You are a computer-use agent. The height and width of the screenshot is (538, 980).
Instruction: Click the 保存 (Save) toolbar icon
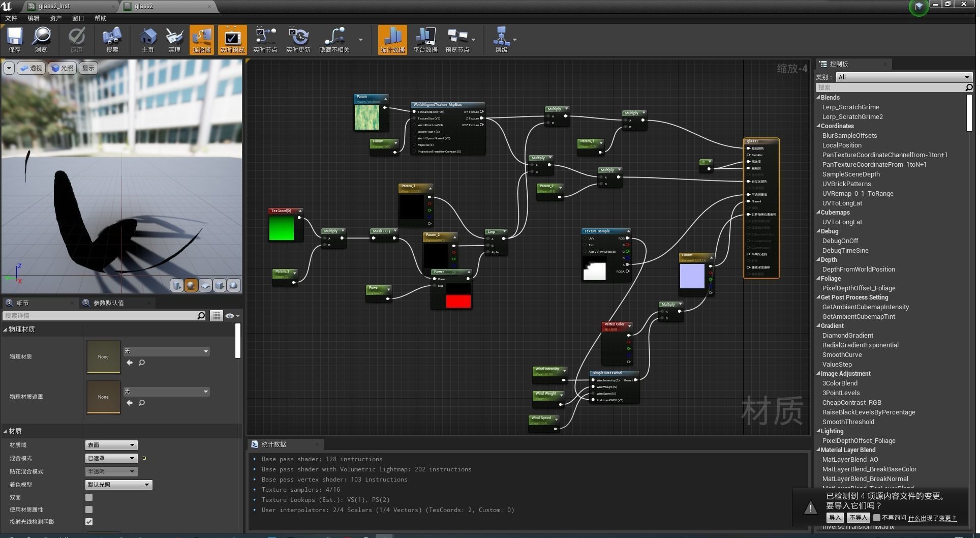14,39
